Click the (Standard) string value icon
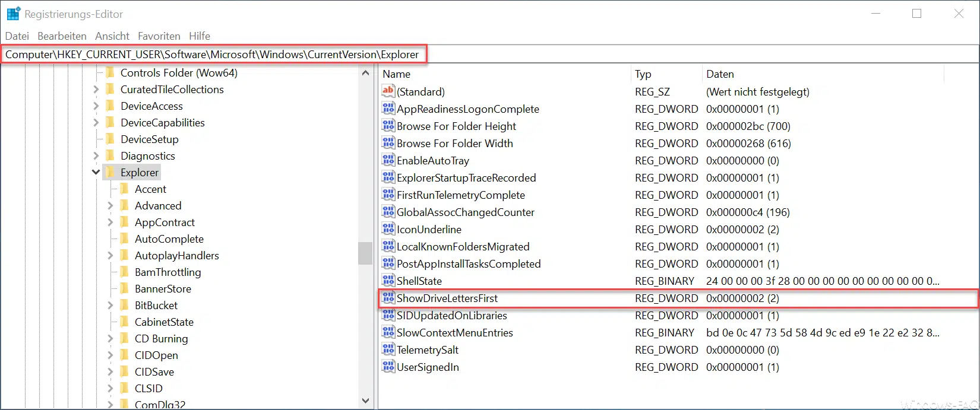The height and width of the screenshot is (410, 980). click(x=388, y=91)
